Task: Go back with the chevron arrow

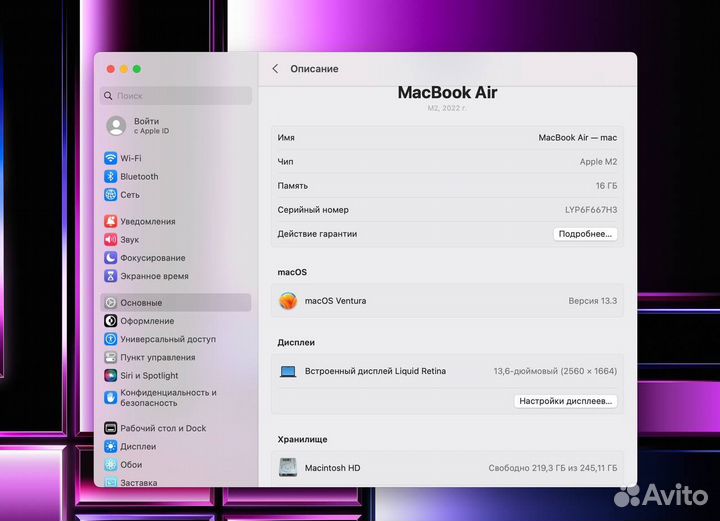Action: click(275, 69)
